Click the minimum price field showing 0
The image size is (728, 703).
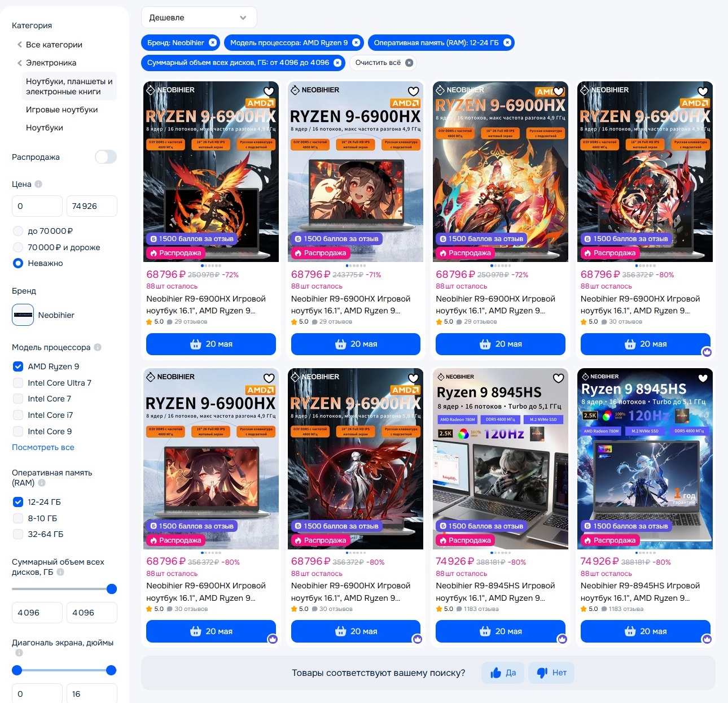click(37, 206)
